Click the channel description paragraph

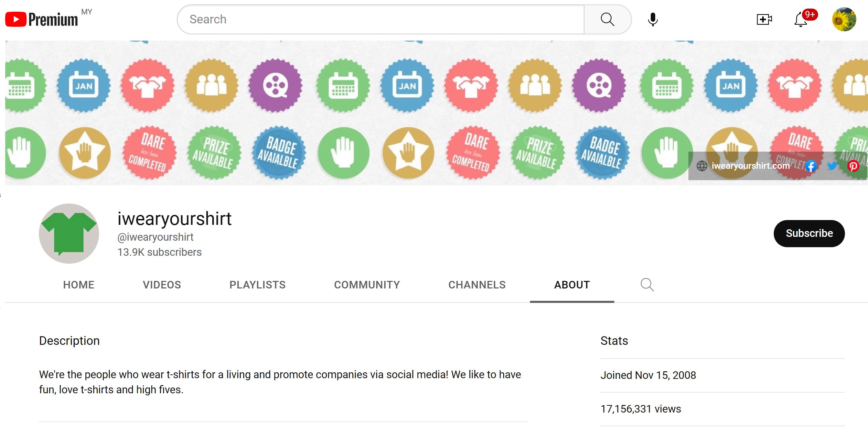tap(280, 382)
